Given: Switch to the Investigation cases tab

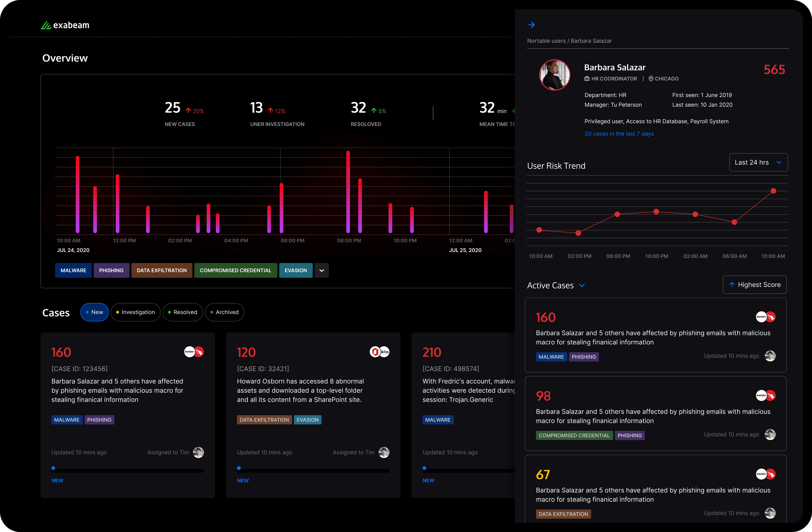Looking at the screenshot, I should (135, 312).
